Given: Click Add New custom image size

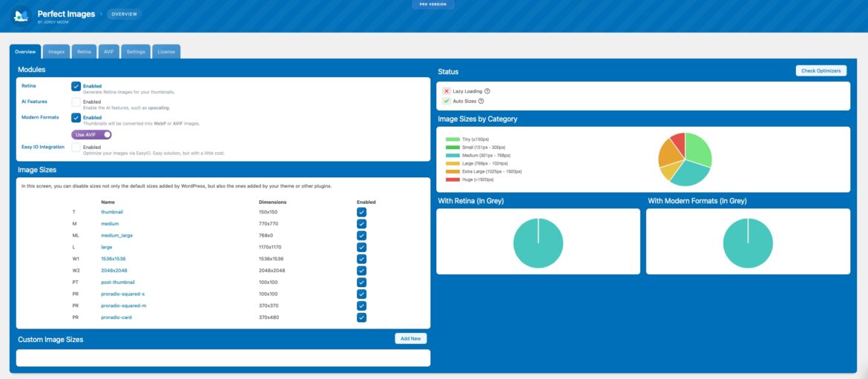Looking at the screenshot, I should (410, 338).
